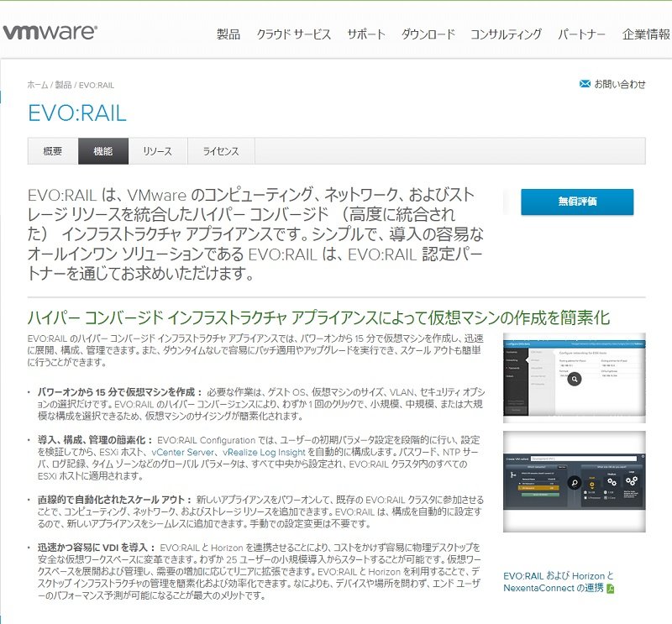Open the ライセンス tab

click(221, 151)
